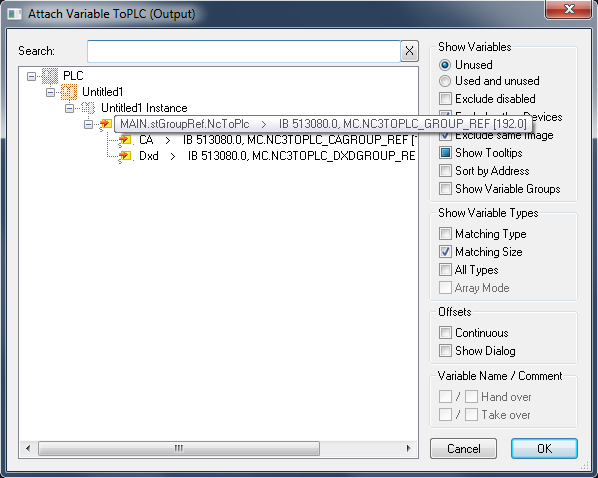Select MAIN.stGroupRef.NcToPlc variable entry
The image size is (598, 478).
(323, 124)
